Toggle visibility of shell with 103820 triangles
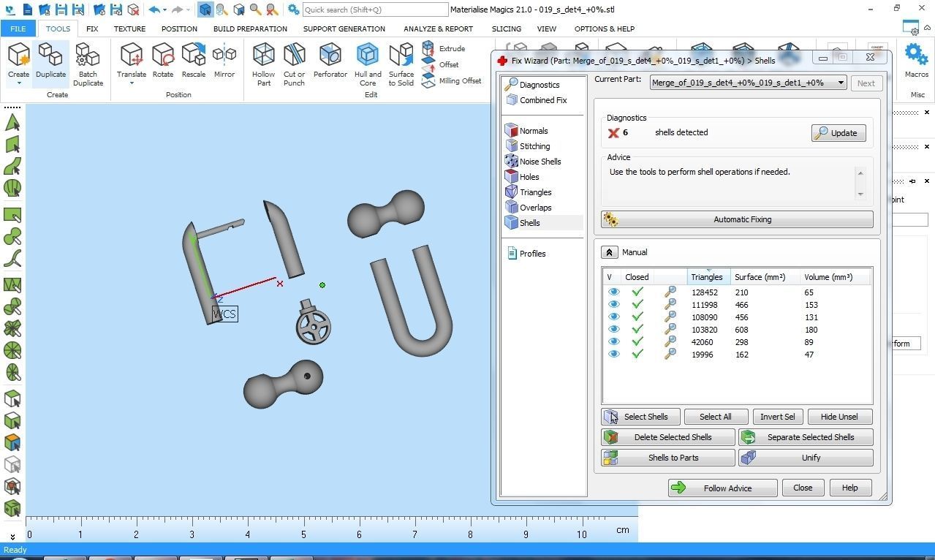Image resolution: width=935 pixels, height=560 pixels. 613,330
